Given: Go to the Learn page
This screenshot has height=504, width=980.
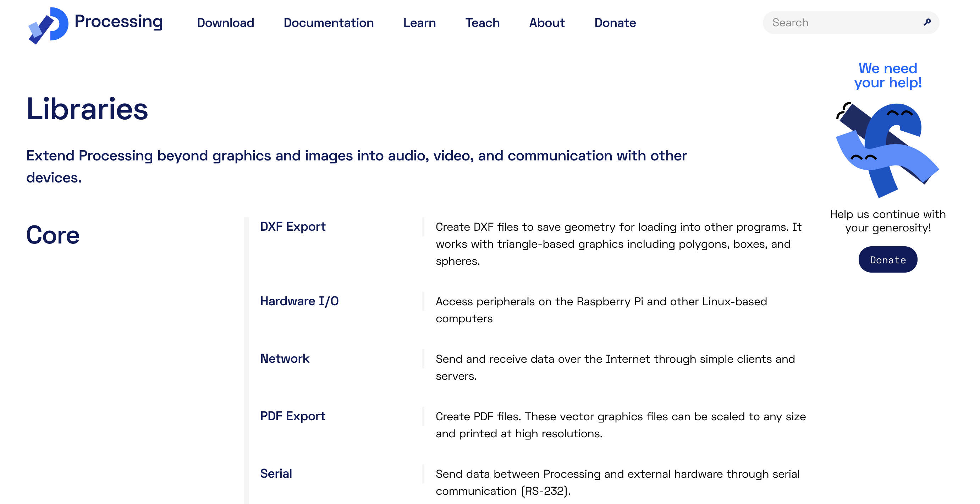Looking at the screenshot, I should click(x=419, y=23).
